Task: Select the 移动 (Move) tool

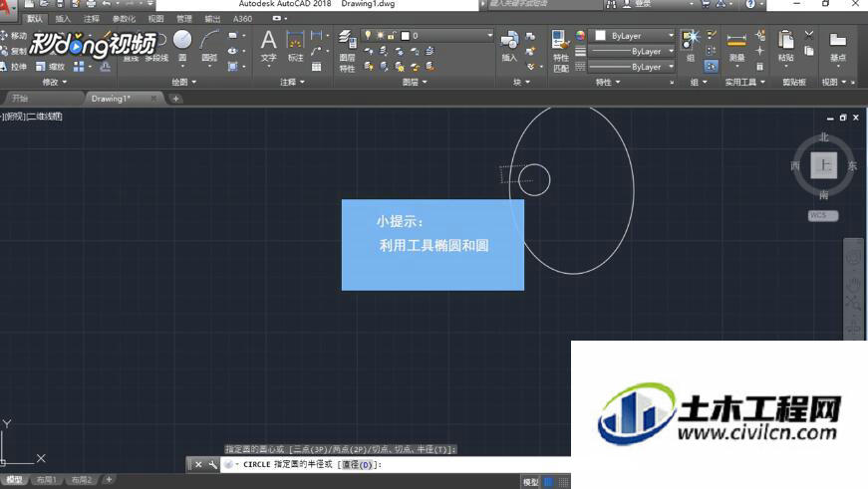Action: pos(13,36)
